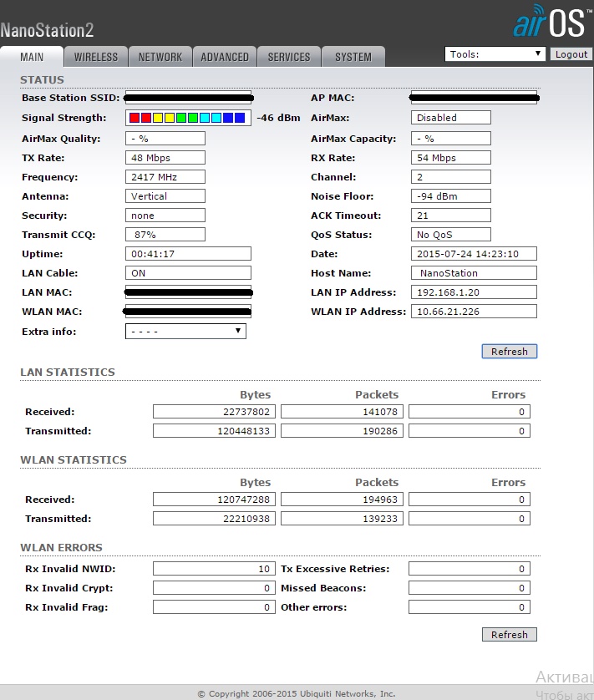Click the NanoStation2 title
Image resolution: width=594 pixels, height=700 pixels.
[x=47, y=30]
